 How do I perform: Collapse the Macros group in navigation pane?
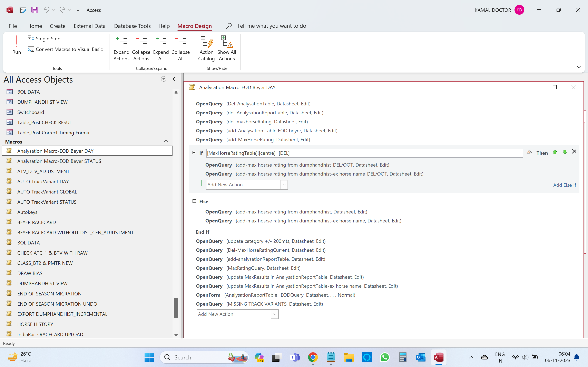[x=166, y=141]
